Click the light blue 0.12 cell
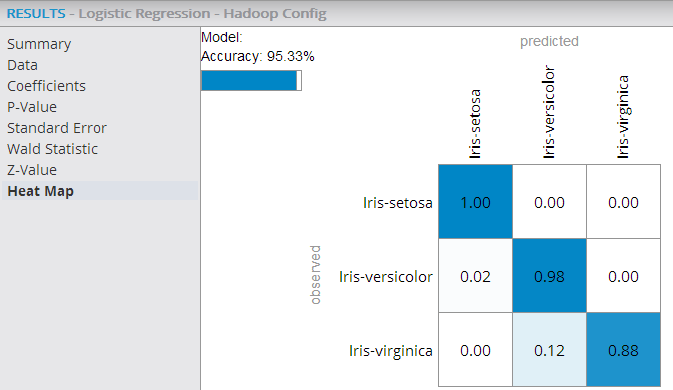 pos(549,350)
